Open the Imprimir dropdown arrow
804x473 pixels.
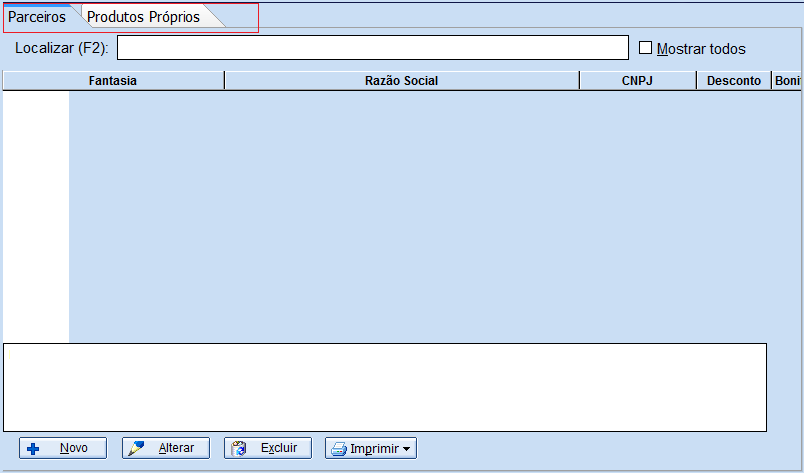407,449
